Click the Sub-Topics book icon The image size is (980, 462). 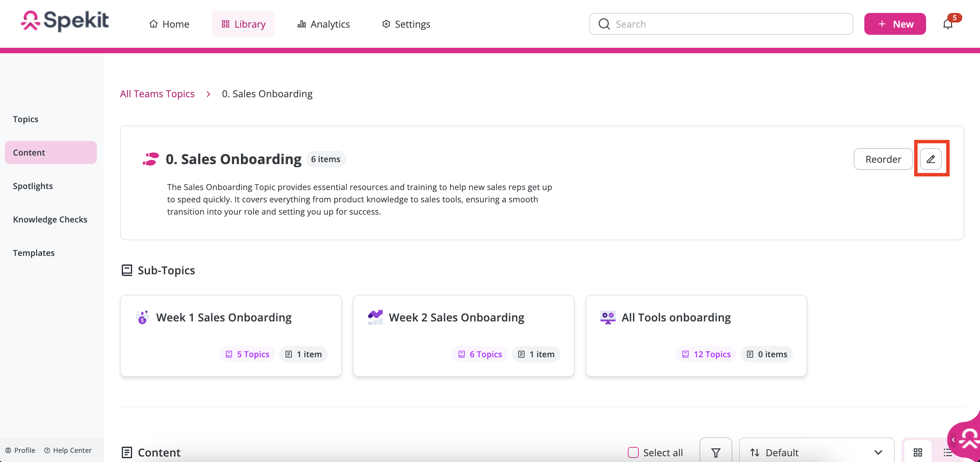(127, 270)
